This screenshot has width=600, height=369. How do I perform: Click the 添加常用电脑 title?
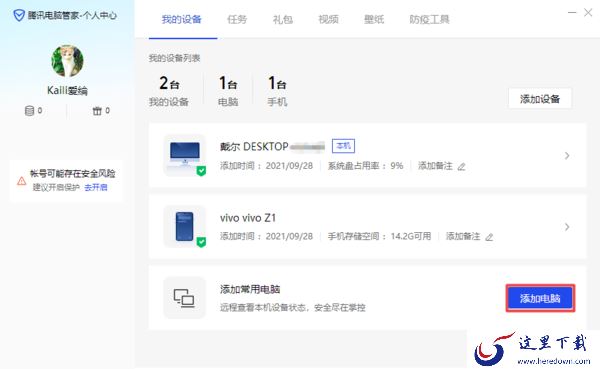[x=250, y=289]
